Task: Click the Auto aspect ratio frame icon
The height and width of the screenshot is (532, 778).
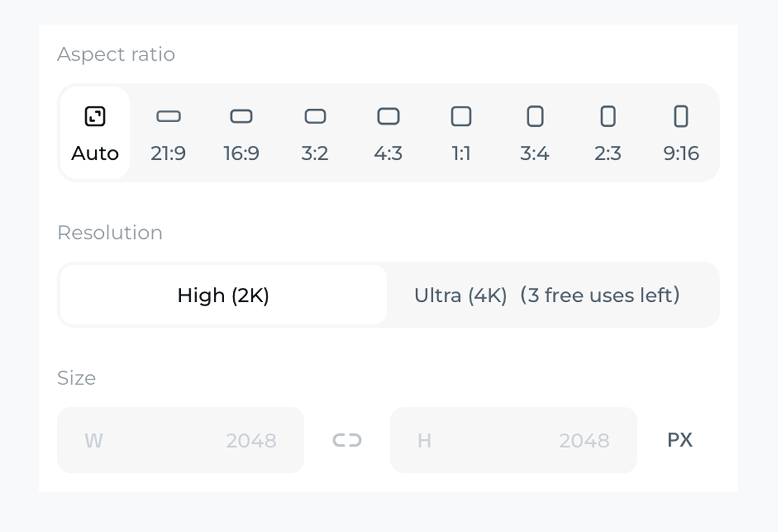Action: click(x=95, y=117)
